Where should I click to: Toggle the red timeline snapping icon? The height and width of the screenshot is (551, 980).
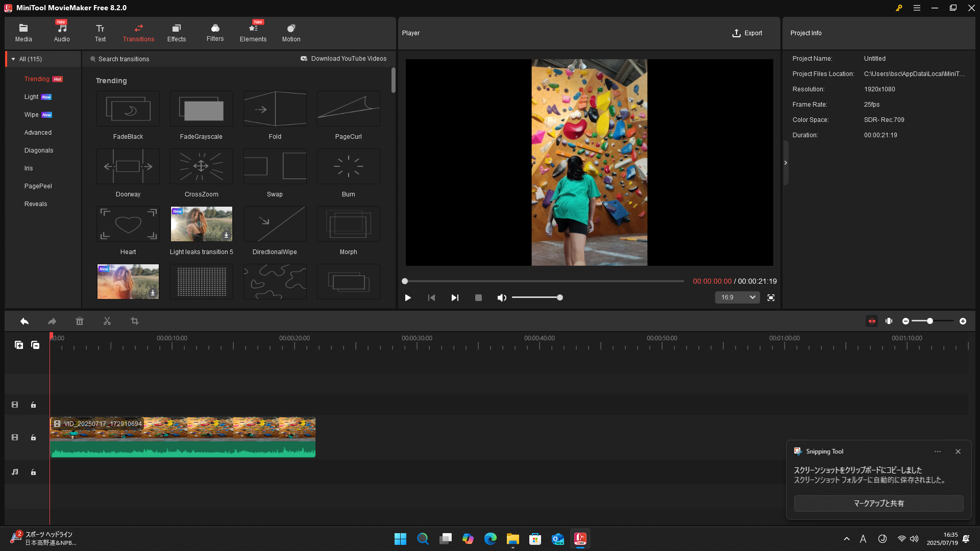coord(872,321)
